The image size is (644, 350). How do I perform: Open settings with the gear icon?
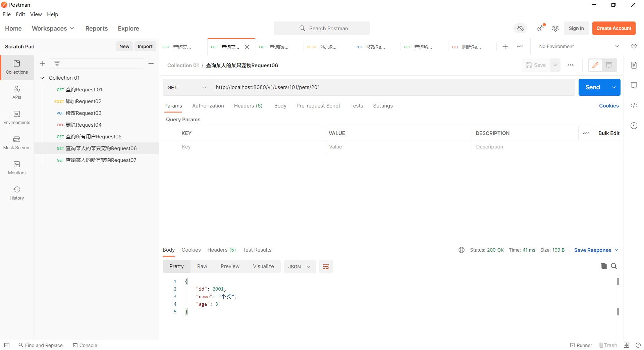[x=555, y=28]
